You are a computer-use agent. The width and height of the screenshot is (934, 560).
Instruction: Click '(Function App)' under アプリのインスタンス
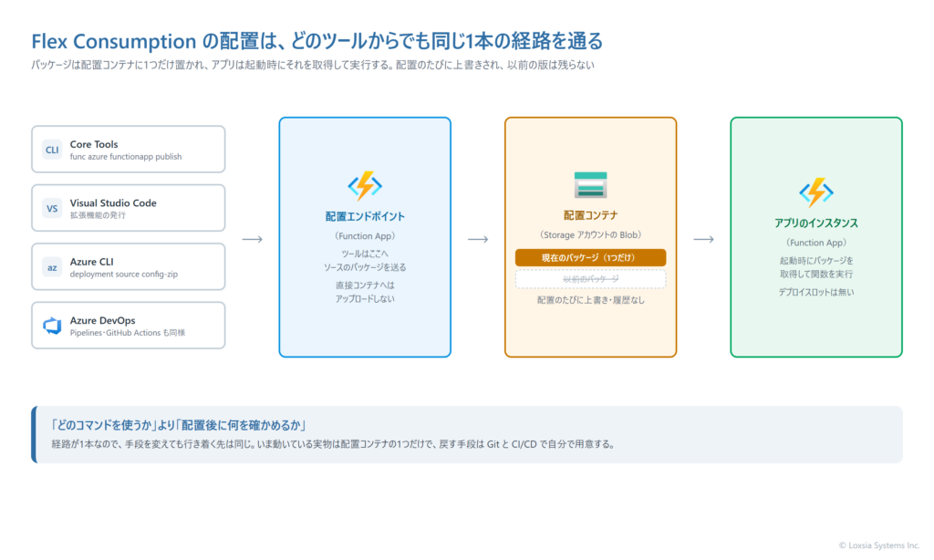(x=816, y=243)
